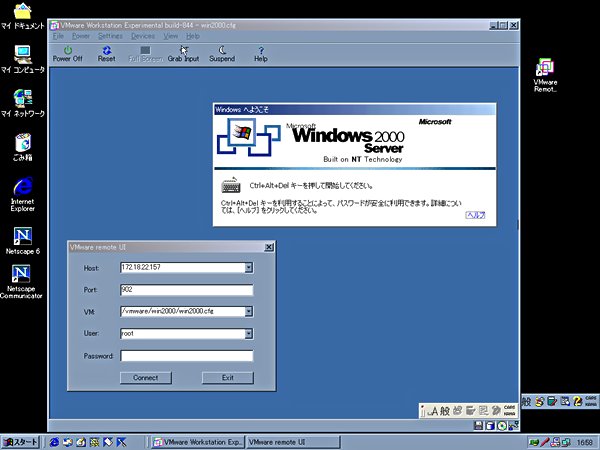Click the Suspend toolbar icon
600x450 pixels.
pos(222,54)
